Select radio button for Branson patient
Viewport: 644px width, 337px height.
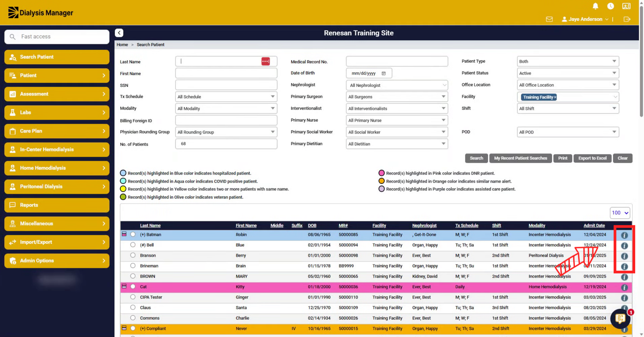(x=133, y=255)
